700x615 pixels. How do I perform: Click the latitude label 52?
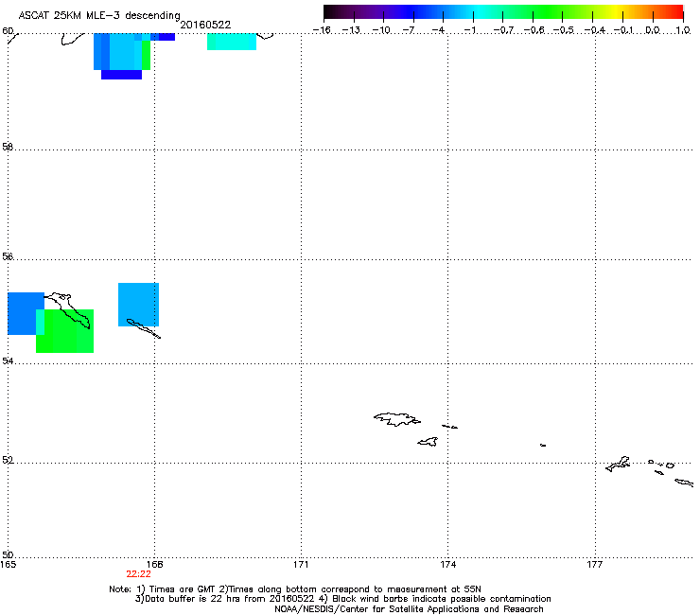8,460
